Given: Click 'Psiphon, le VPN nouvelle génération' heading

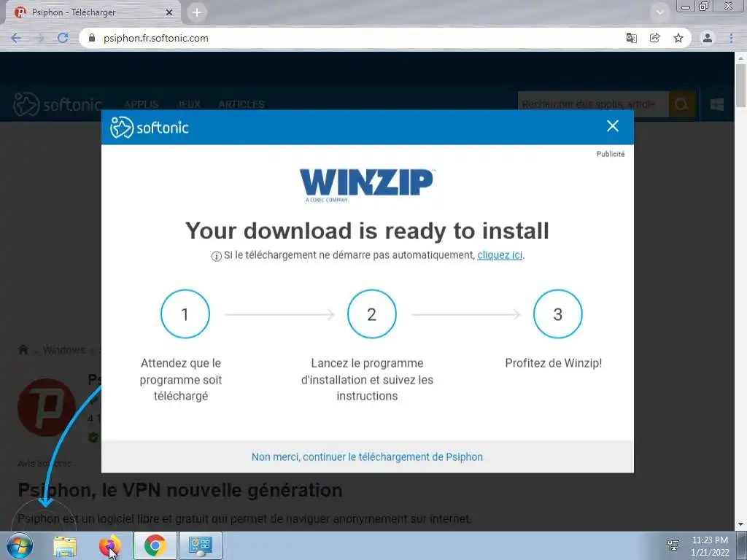Looking at the screenshot, I should [180, 490].
